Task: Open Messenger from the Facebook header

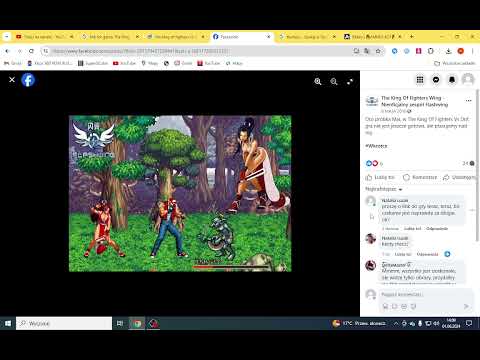Action: [x=436, y=79]
